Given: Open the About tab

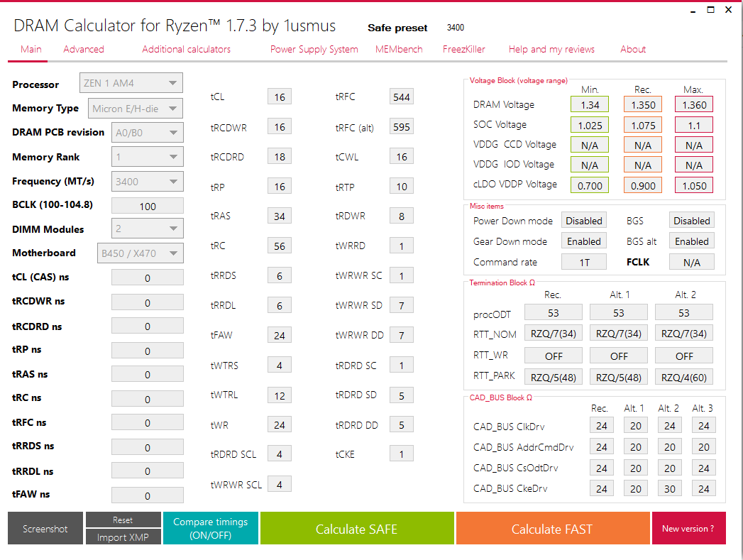Looking at the screenshot, I should (x=633, y=49).
